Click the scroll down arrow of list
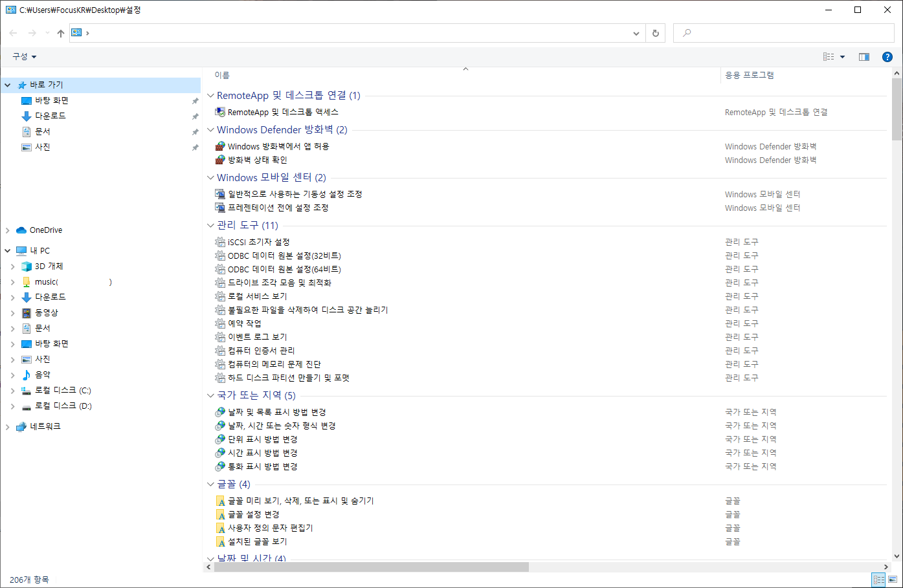Image resolution: width=903 pixels, height=588 pixels. (897, 556)
